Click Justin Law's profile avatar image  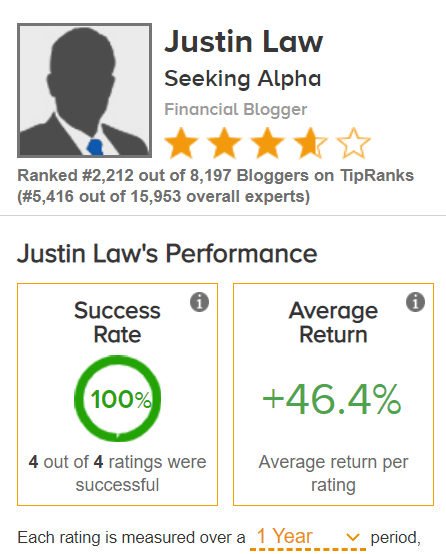click(x=84, y=90)
